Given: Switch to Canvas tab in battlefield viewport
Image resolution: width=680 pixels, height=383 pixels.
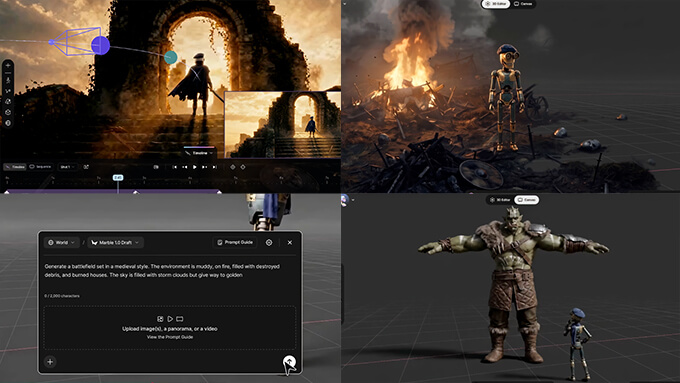Looking at the screenshot, I should [523, 4].
